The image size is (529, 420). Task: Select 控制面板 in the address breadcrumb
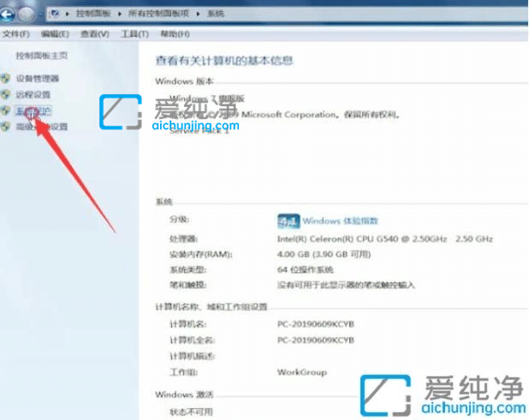pyautogui.click(x=93, y=14)
